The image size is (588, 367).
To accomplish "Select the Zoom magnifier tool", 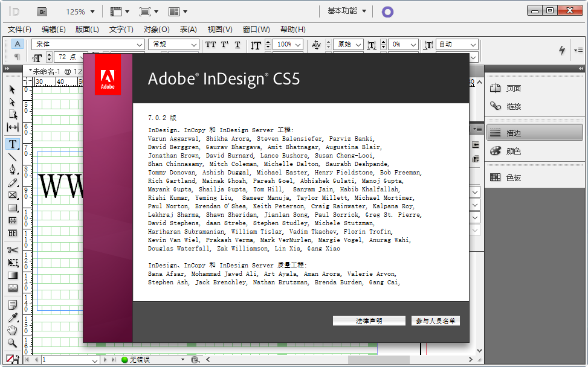I will (x=12, y=343).
